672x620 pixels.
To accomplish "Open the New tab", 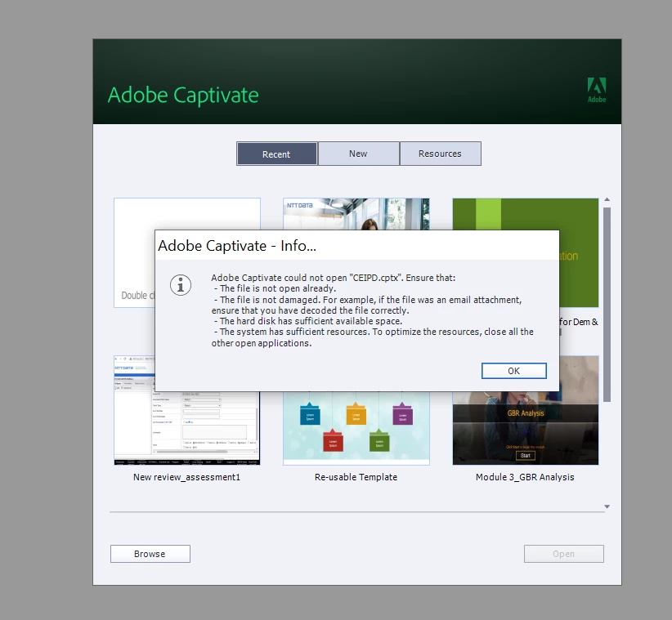I will click(358, 154).
